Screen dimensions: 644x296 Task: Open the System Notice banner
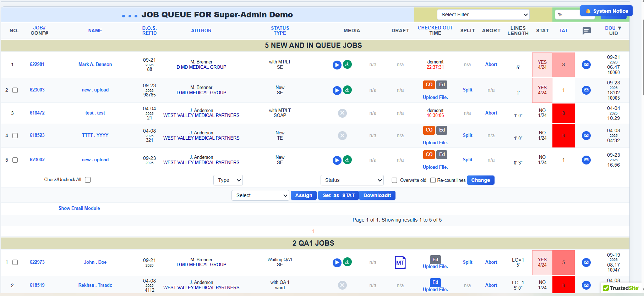point(606,11)
